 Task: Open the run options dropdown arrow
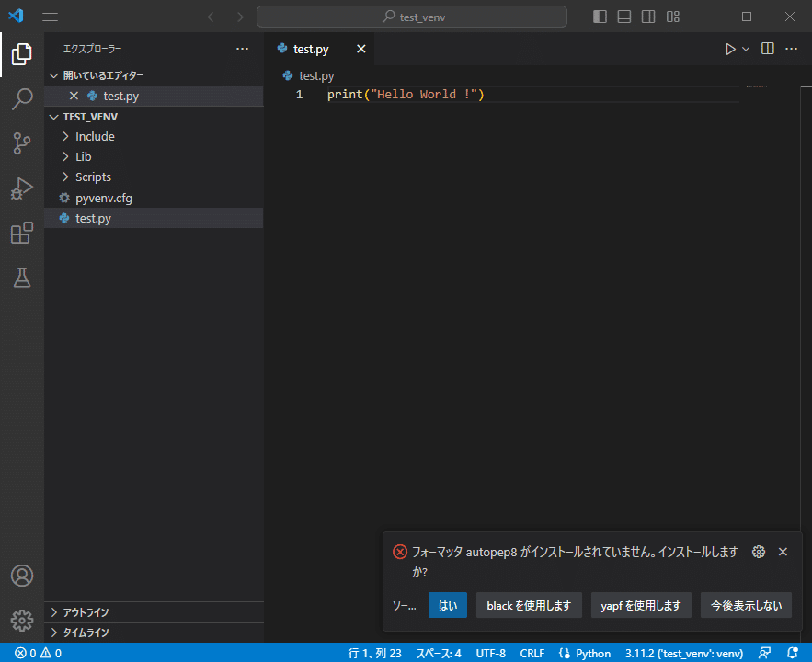[x=746, y=49]
